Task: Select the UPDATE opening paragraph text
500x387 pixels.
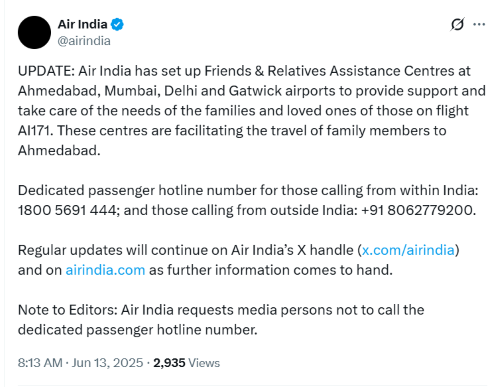Action: pos(252,111)
